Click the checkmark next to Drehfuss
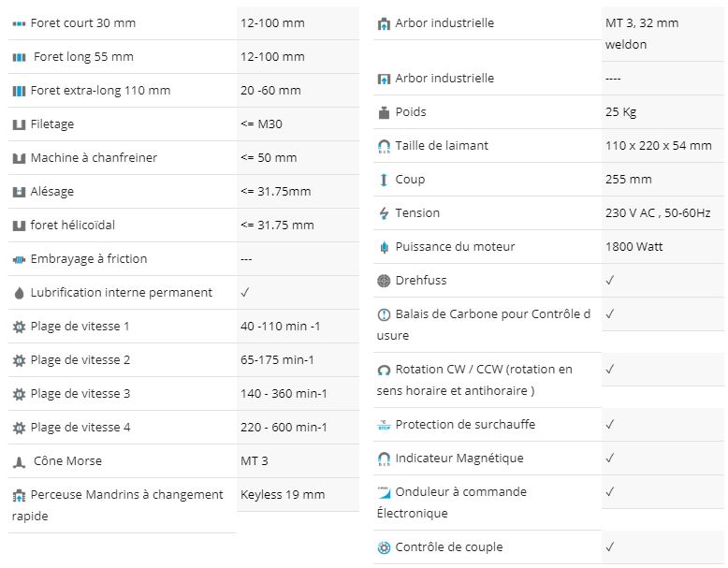728x568 pixels. pyautogui.click(x=610, y=280)
